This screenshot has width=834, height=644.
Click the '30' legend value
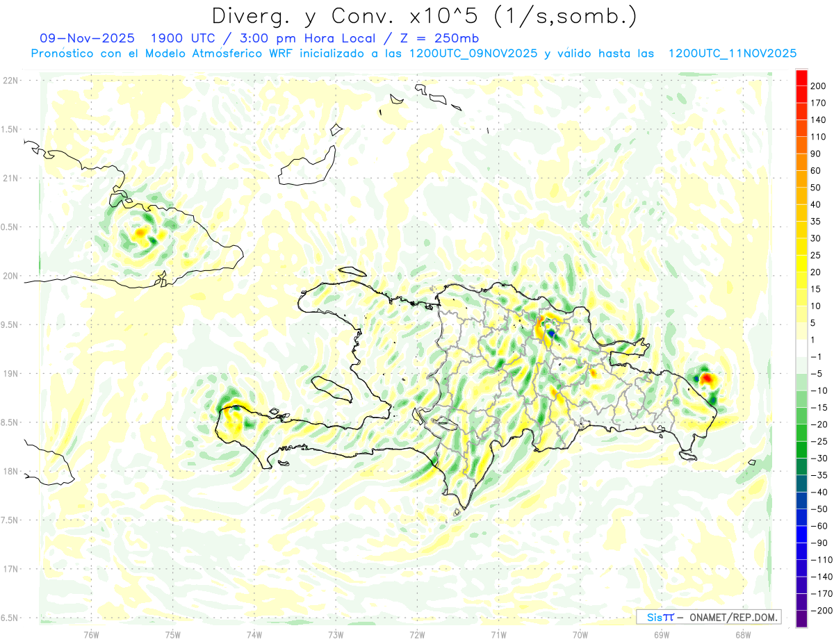(x=816, y=238)
